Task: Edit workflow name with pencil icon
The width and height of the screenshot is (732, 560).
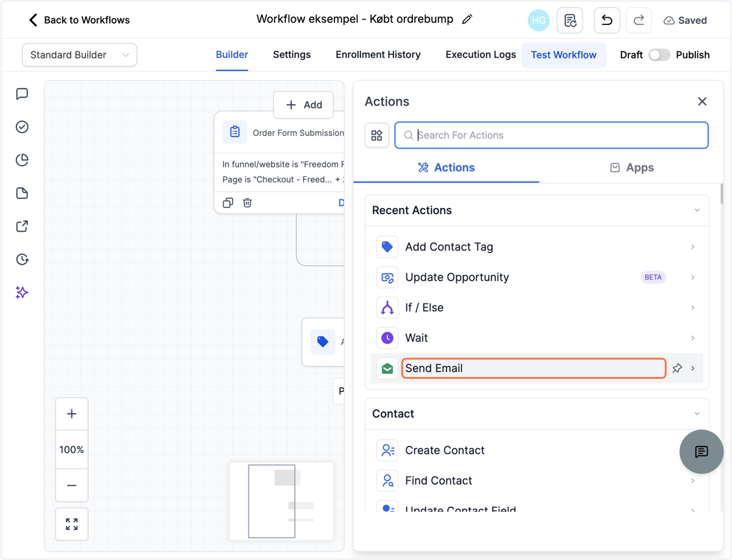Action: click(x=467, y=20)
